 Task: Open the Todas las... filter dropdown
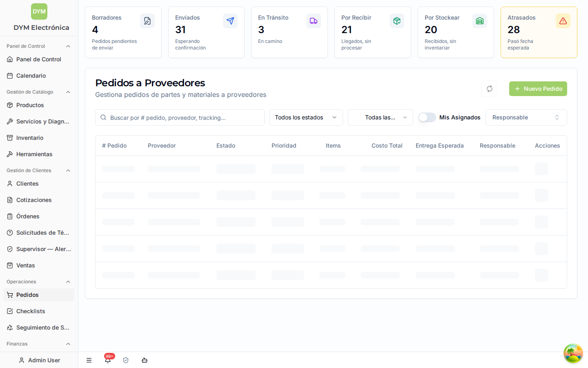pos(380,117)
